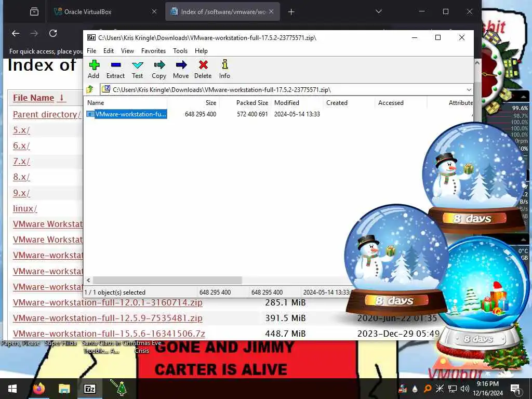Click the scroll up arrow behind 7-Zip
The width and height of the screenshot is (532, 399).
[477, 63]
